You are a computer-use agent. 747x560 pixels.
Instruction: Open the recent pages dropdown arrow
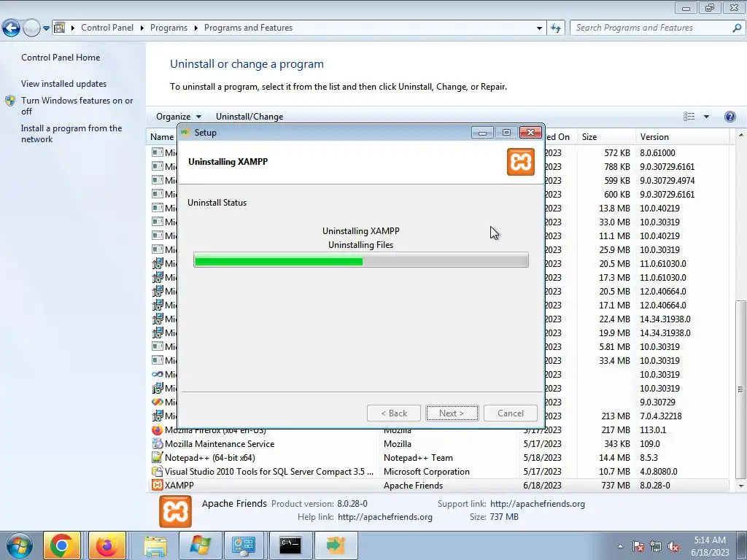tap(46, 28)
